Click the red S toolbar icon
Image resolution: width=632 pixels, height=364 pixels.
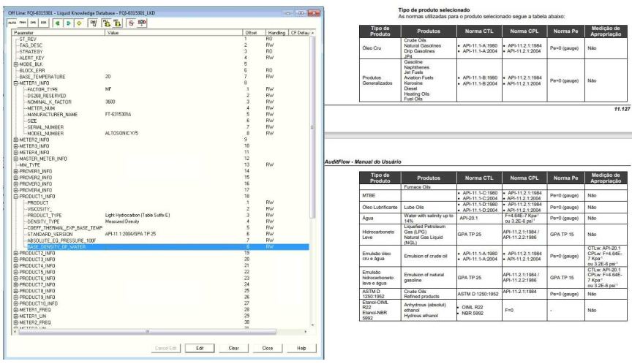[x=131, y=23]
